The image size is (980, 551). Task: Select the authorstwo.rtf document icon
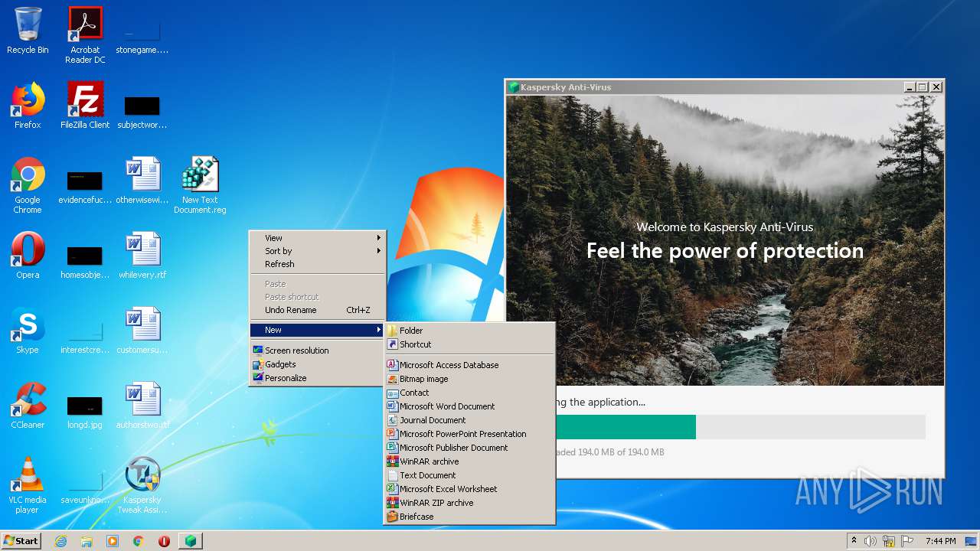click(x=142, y=406)
